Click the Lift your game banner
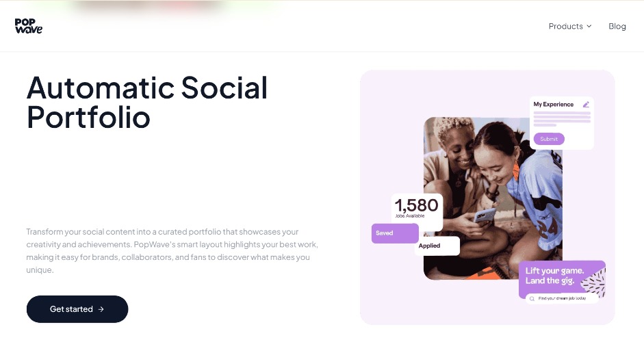644x342 pixels. point(554,275)
